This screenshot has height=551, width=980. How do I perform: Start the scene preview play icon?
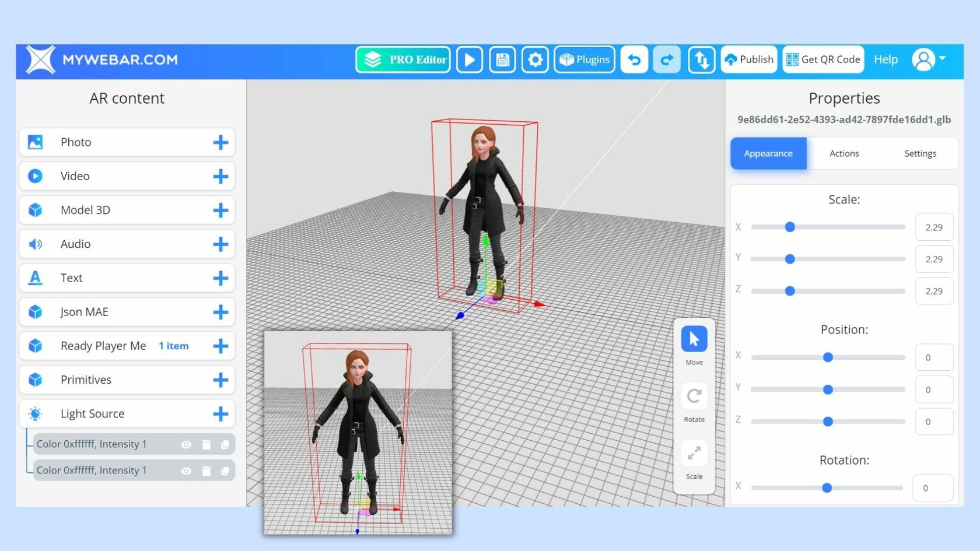[469, 59]
